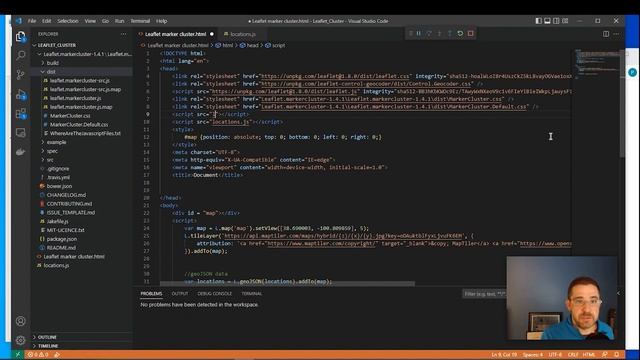Click the editor horizontal scrollbar
Image resolution: width=640 pixels, height=360 pixels.
click(287, 284)
